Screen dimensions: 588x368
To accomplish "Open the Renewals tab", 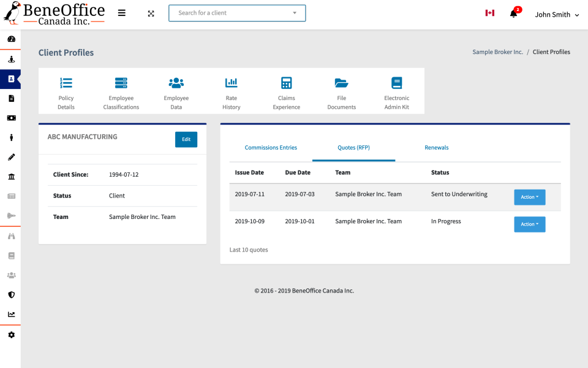I will (437, 147).
